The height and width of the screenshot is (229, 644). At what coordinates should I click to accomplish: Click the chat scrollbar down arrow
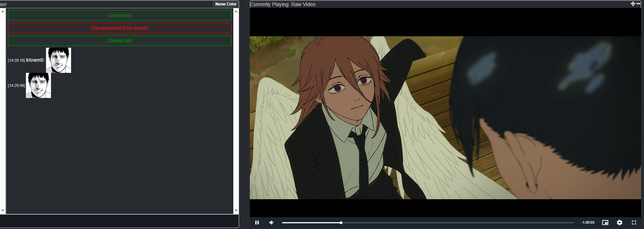tap(236, 211)
